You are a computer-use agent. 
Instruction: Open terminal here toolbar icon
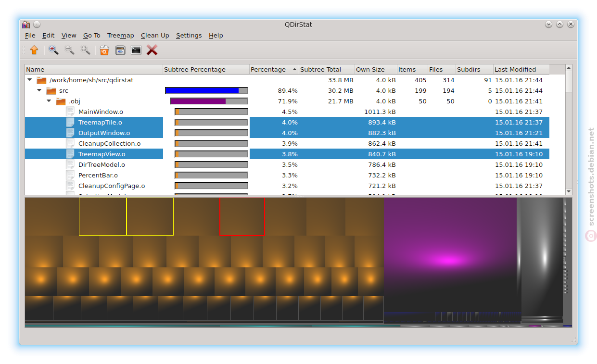point(136,50)
